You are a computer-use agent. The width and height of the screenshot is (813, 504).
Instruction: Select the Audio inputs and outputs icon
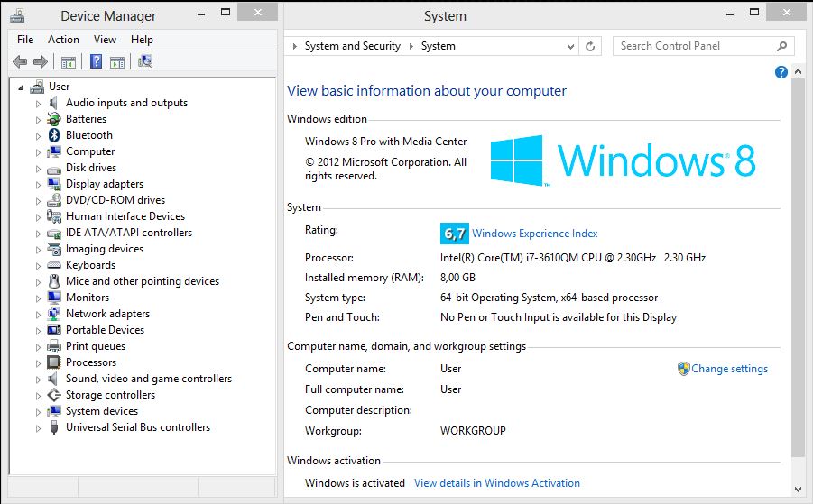[x=53, y=103]
